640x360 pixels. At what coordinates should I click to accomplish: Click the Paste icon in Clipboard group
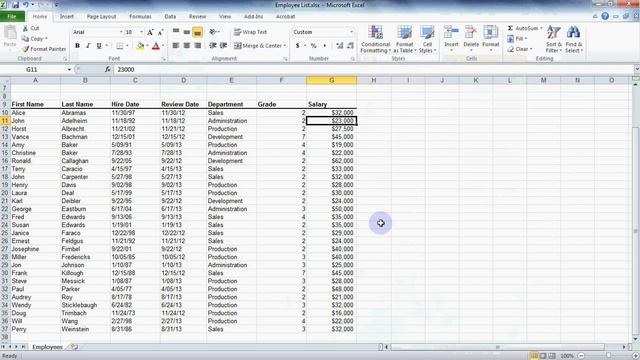point(10,32)
